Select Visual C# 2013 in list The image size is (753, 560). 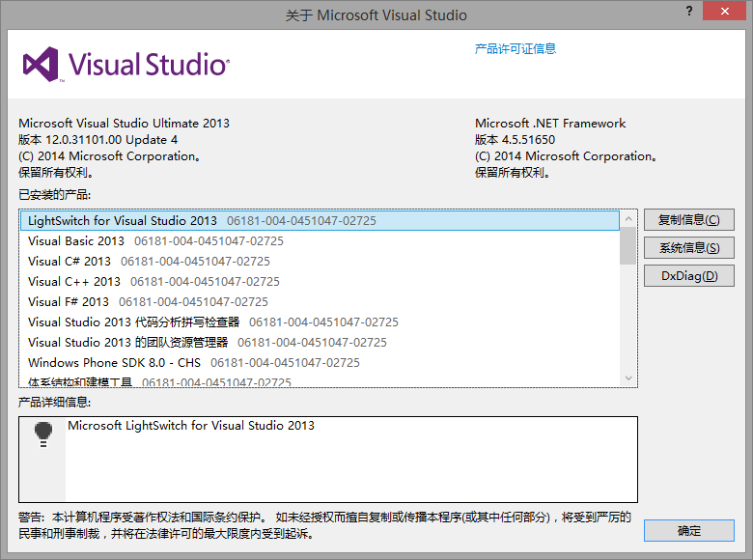70,262
